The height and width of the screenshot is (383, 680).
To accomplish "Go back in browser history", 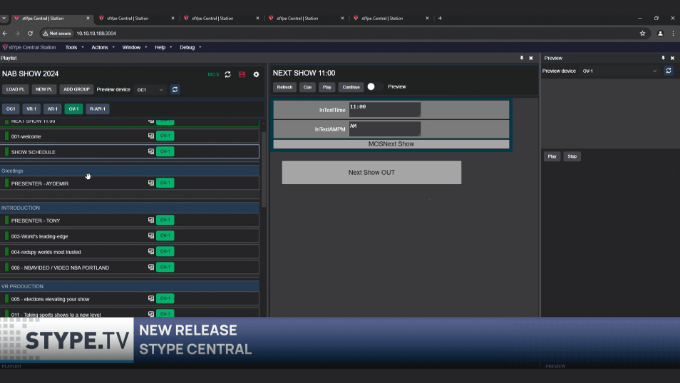I will pyautogui.click(x=5, y=33).
